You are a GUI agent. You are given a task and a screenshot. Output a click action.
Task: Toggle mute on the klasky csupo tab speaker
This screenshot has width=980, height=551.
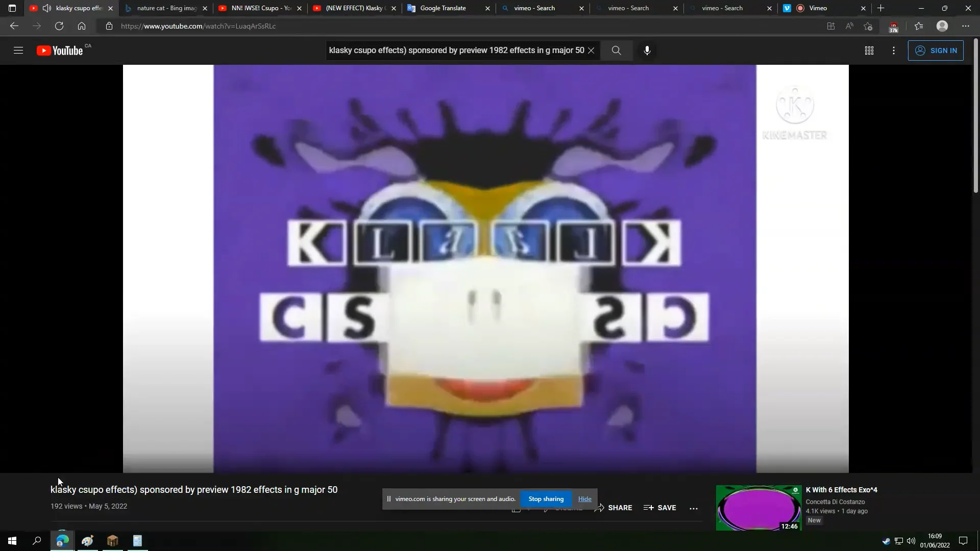coord(46,8)
